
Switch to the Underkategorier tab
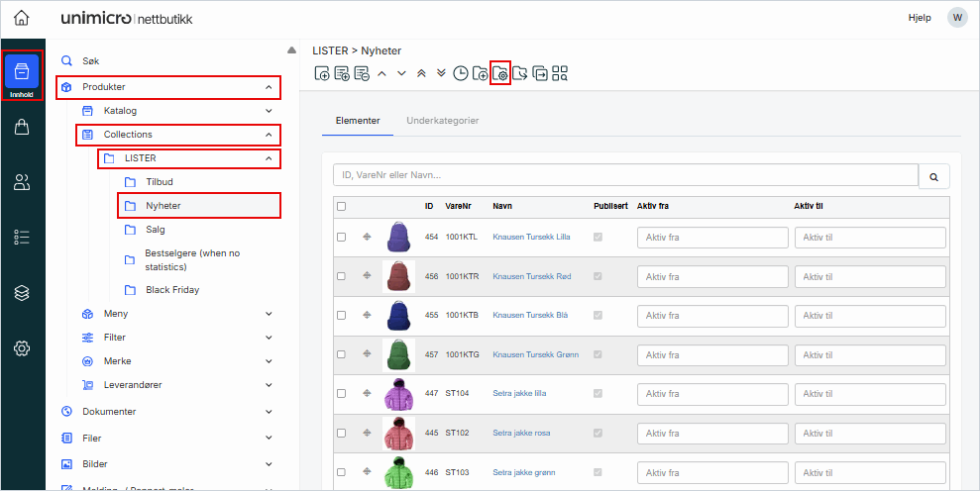coord(442,121)
